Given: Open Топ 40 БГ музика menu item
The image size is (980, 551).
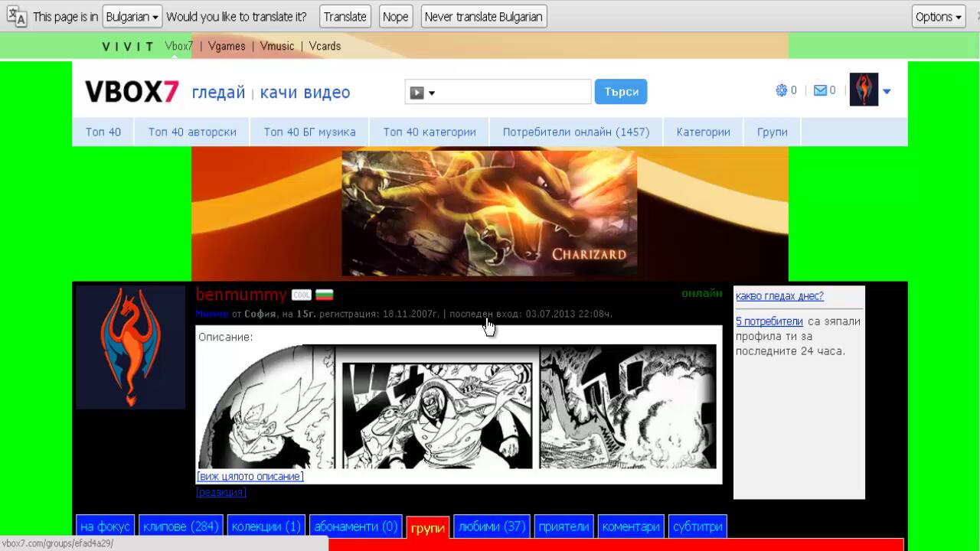Looking at the screenshot, I should [x=309, y=132].
